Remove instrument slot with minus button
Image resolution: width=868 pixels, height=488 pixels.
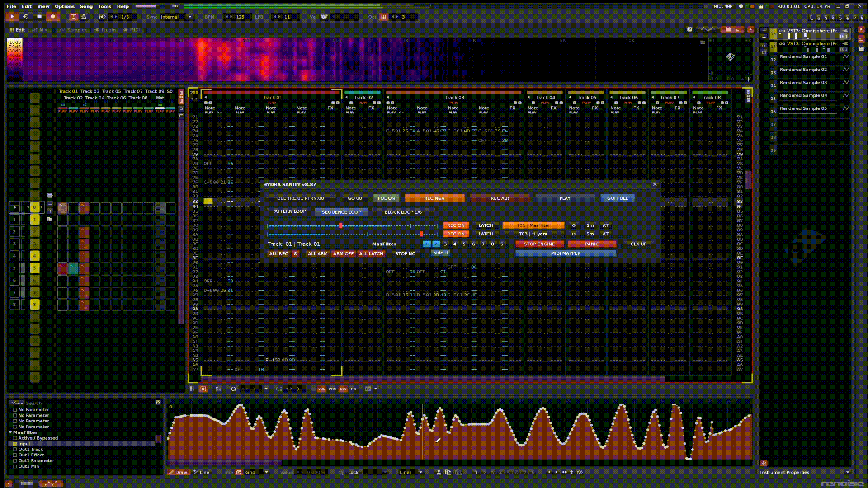pyautogui.click(x=764, y=30)
